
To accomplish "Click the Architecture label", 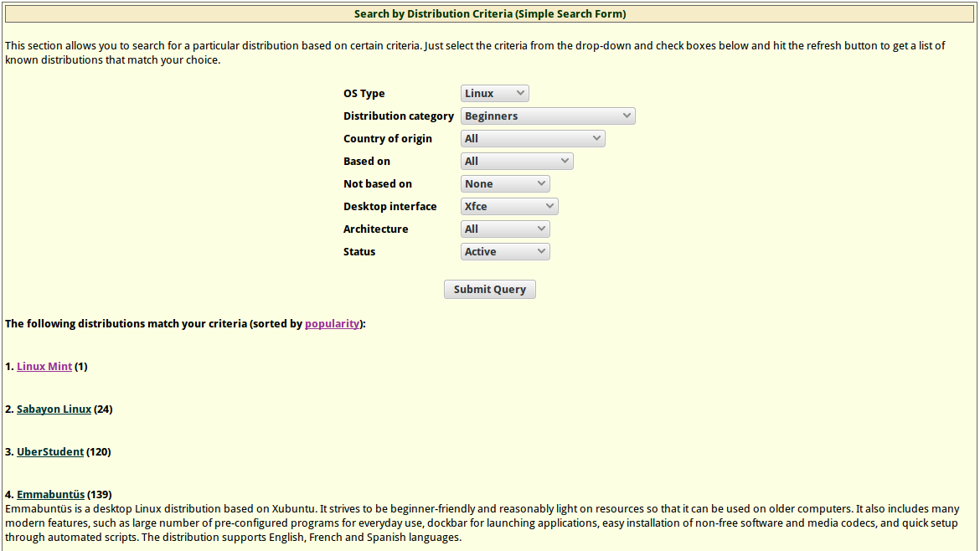I will tap(375, 229).
